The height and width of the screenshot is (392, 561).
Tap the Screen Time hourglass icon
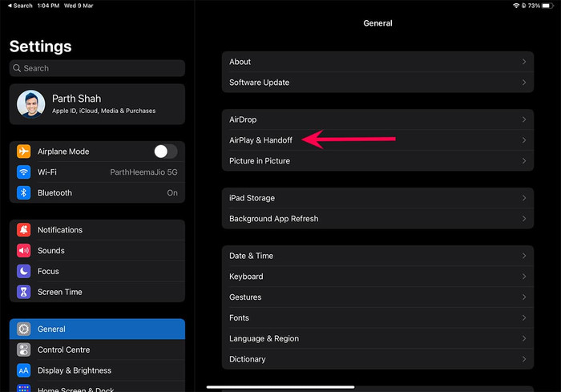[x=23, y=292]
